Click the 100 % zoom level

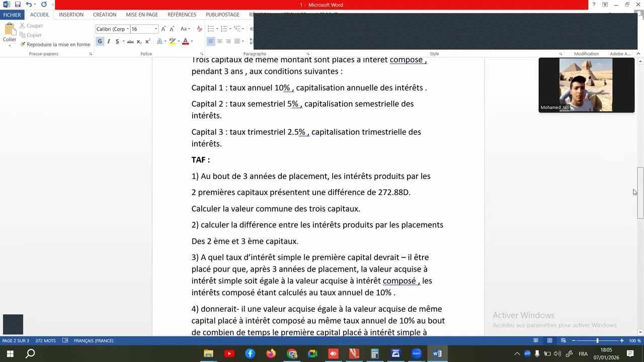click(634, 341)
